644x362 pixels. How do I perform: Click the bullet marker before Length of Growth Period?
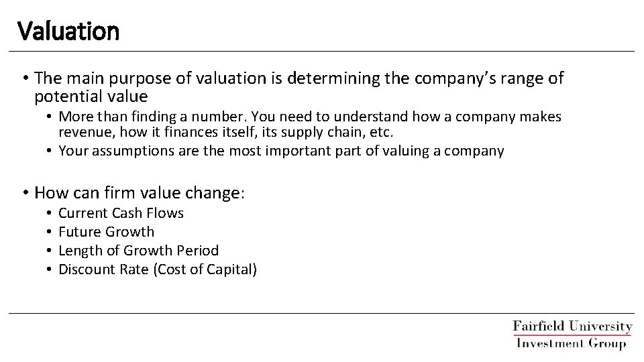[x=50, y=251]
